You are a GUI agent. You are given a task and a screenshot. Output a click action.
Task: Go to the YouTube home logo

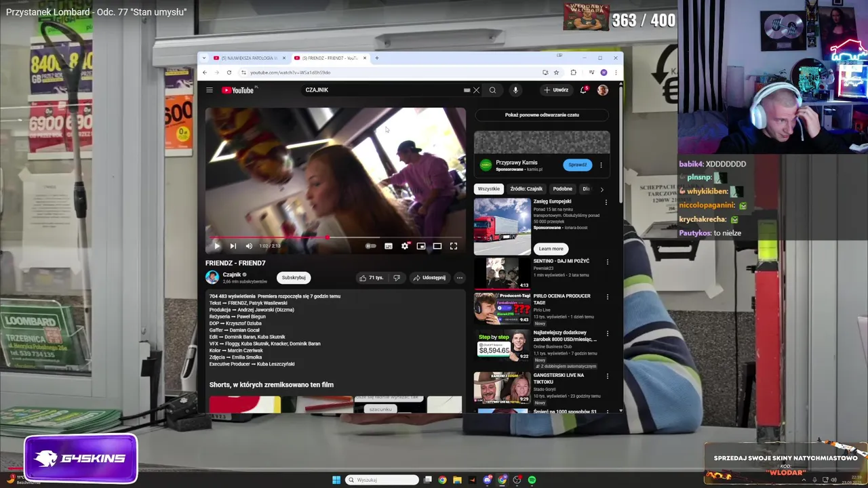click(x=239, y=90)
